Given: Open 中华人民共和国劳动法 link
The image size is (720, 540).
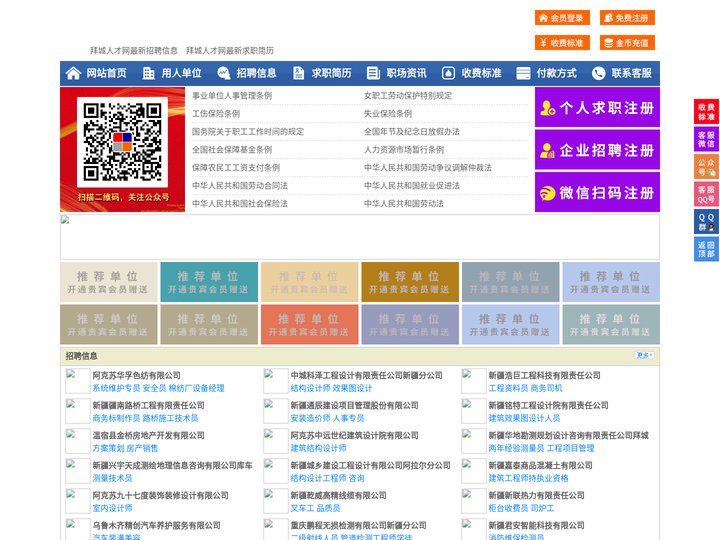Looking at the screenshot, I should (x=404, y=203).
